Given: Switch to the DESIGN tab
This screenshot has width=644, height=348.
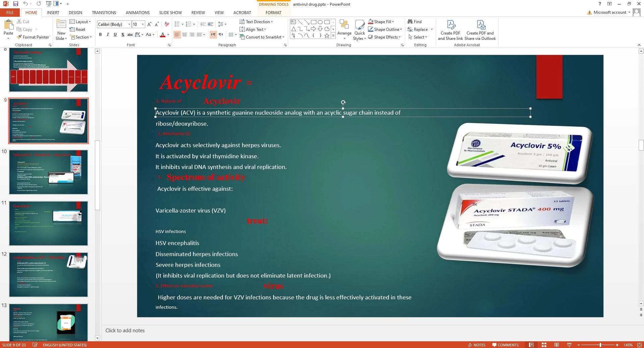Looking at the screenshot, I should point(75,12).
